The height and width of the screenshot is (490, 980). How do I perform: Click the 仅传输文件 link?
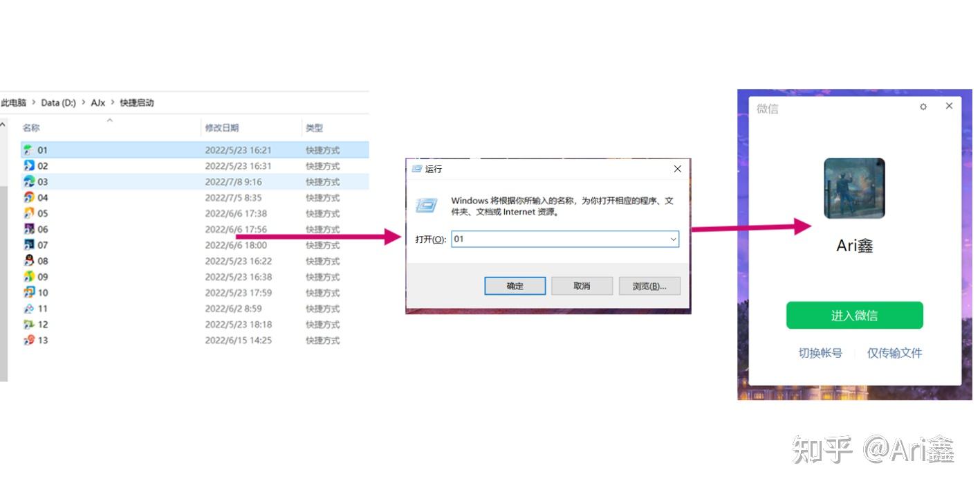pyautogui.click(x=895, y=353)
